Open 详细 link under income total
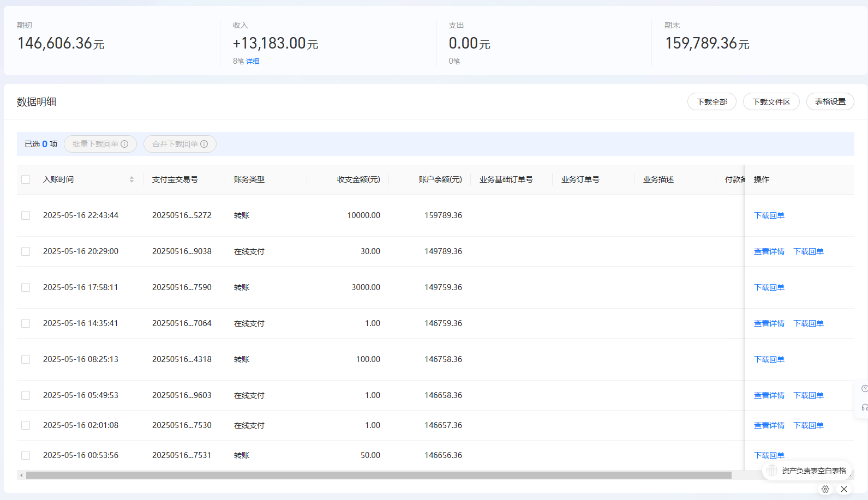The width and height of the screenshot is (868, 500). tap(253, 61)
